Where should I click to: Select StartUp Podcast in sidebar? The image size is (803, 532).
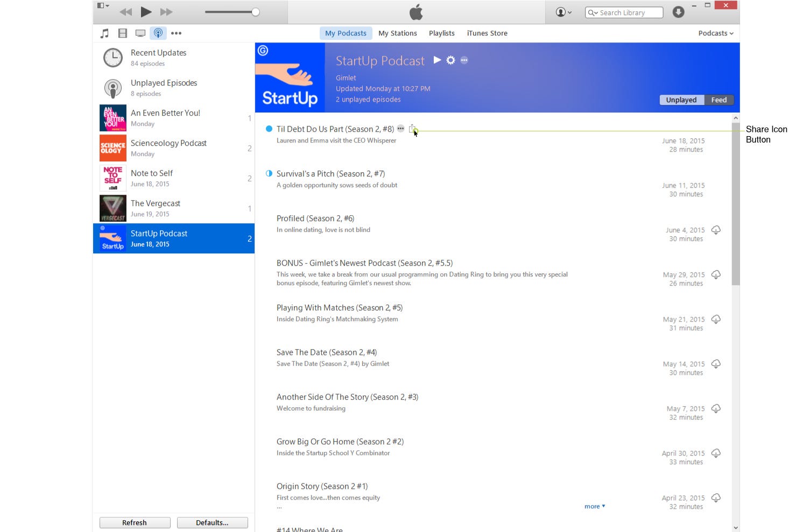point(174,238)
